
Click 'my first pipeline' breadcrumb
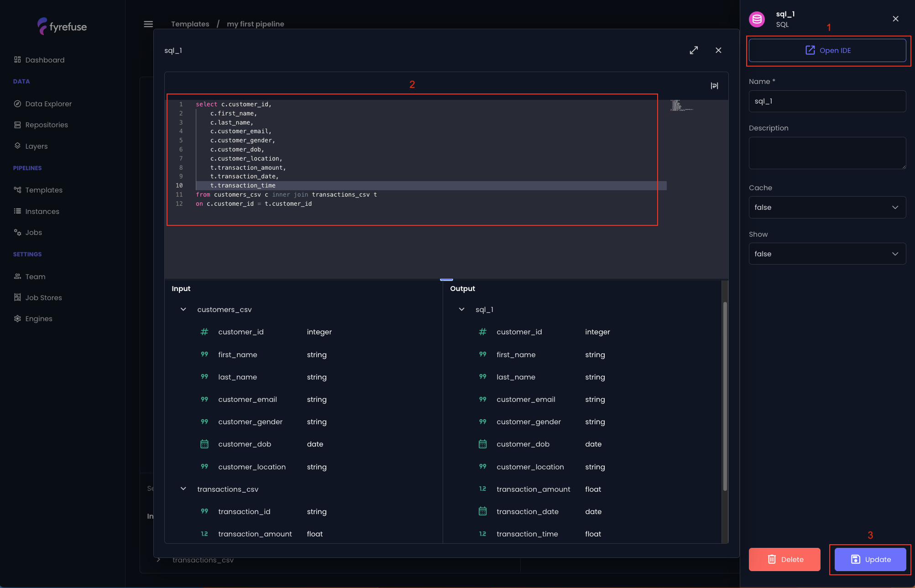tap(256, 24)
